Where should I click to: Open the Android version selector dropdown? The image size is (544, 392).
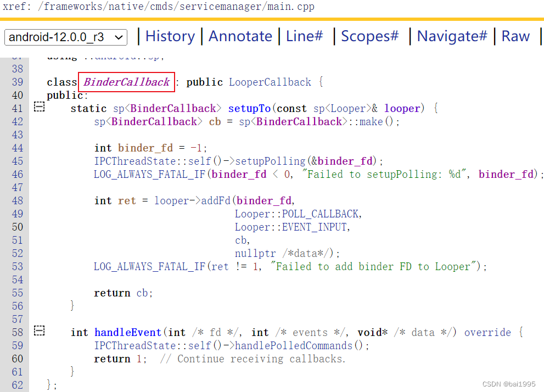pos(65,37)
